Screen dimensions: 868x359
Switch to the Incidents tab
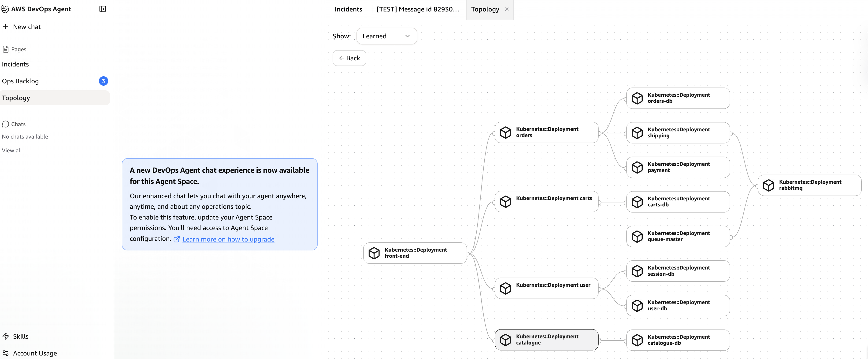pos(348,9)
